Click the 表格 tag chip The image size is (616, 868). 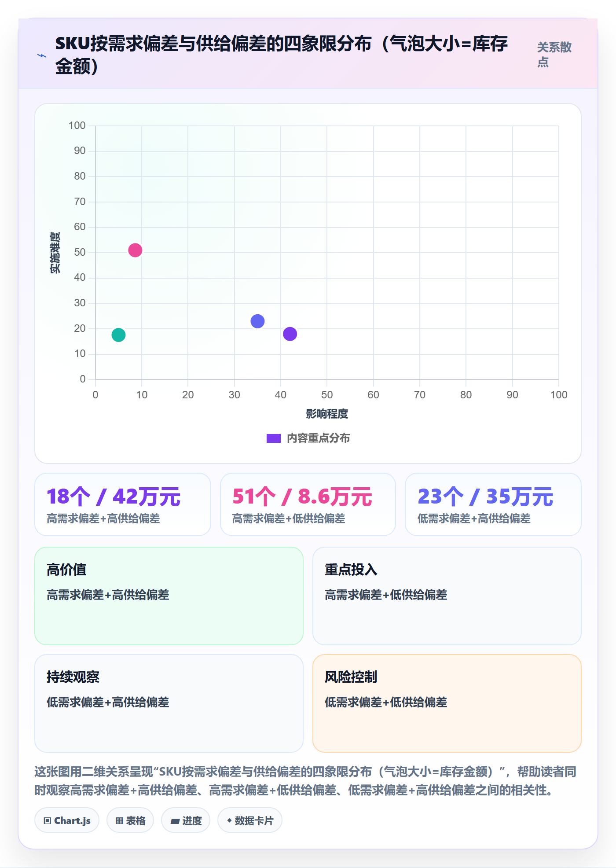click(x=130, y=820)
